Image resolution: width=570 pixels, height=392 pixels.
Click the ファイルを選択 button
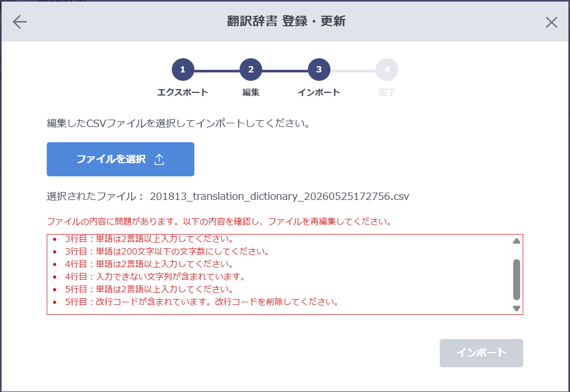[x=120, y=159]
